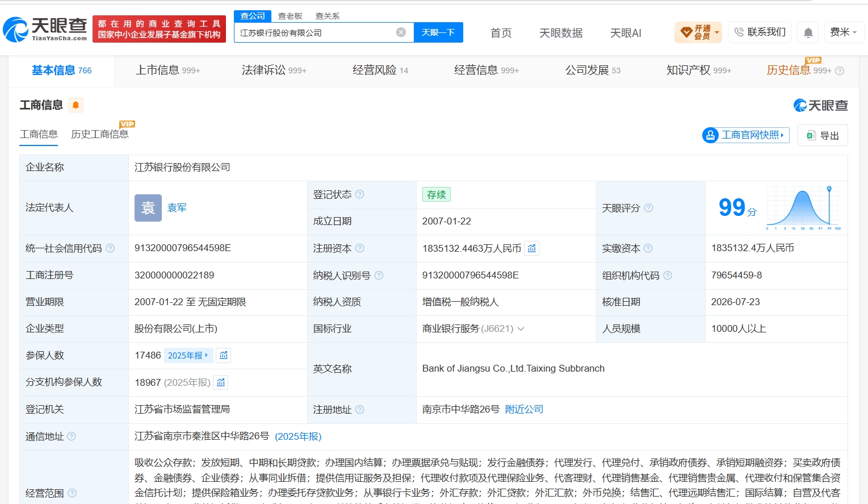This screenshot has height=504, width=868.
Task: Expand the 开通会员 VIP dropdown
Action: 698,32
